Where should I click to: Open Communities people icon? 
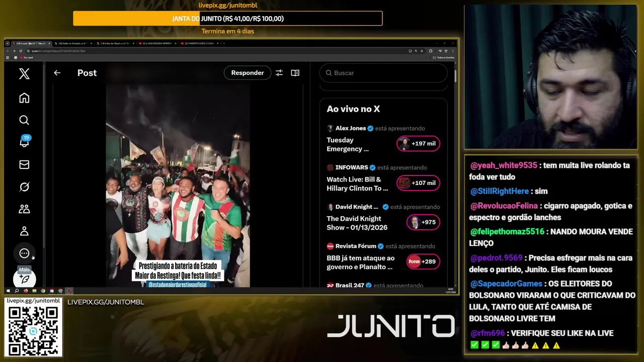click(x=24, y=209)
